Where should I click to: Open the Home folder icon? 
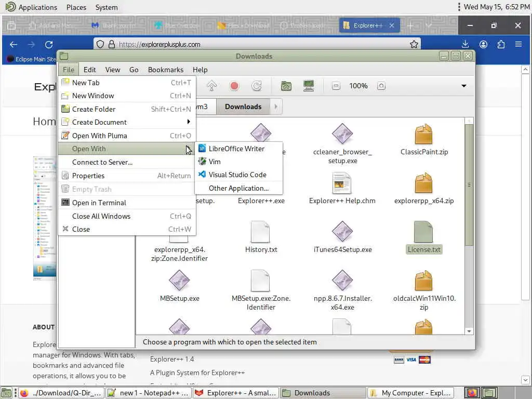pyautogui.click(x=286, y=86)
